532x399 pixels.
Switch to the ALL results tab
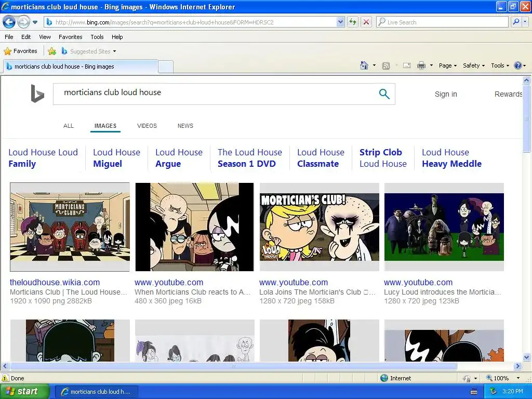pos(68,126)
